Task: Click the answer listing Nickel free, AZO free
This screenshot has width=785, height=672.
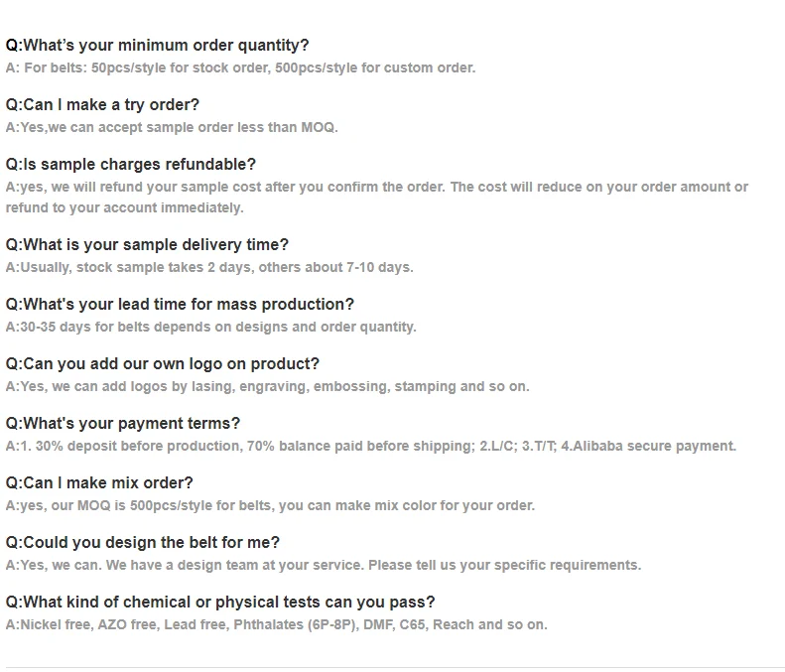Action: coord(276,624)
